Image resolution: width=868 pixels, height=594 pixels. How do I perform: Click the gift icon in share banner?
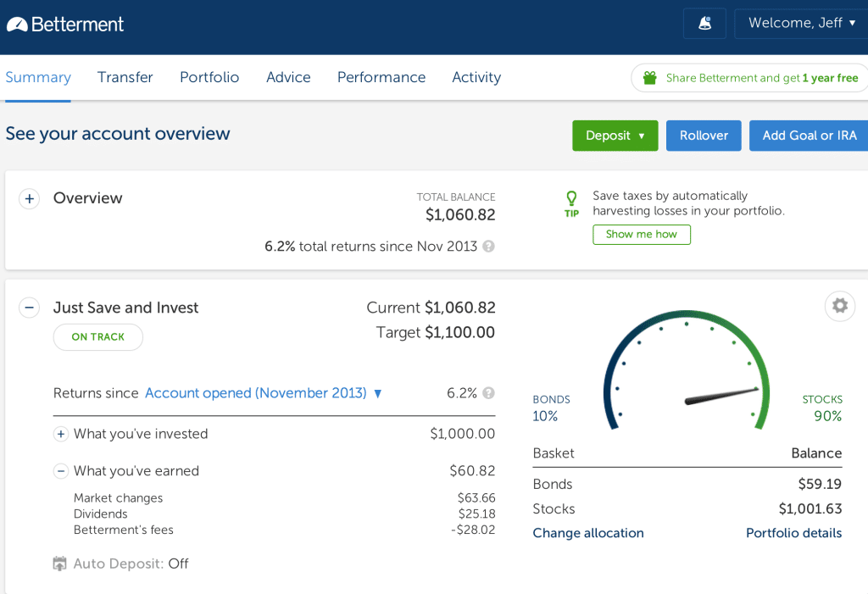point(649,78)
